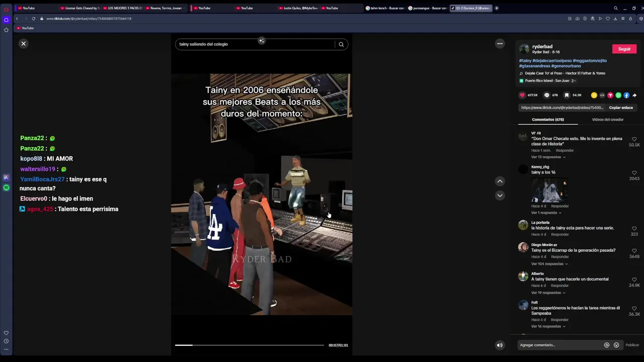Screen dimensions: 644x362
Task: Like Diego Morán's Bizarrap comment
Action: 634,251
